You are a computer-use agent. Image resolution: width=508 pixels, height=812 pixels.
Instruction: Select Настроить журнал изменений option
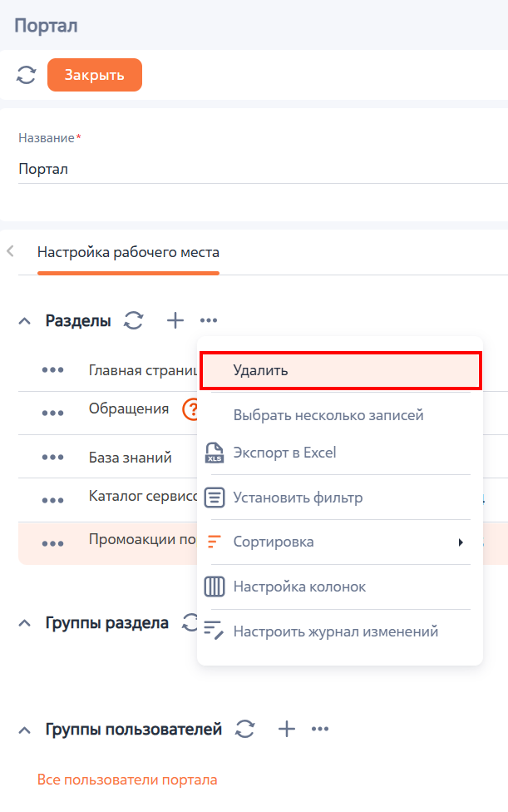point(336,631)
